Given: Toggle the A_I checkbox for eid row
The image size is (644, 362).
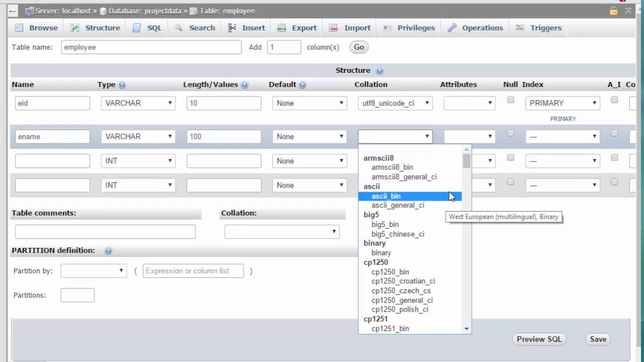Looking at the screenshot, I should (614, 100).
